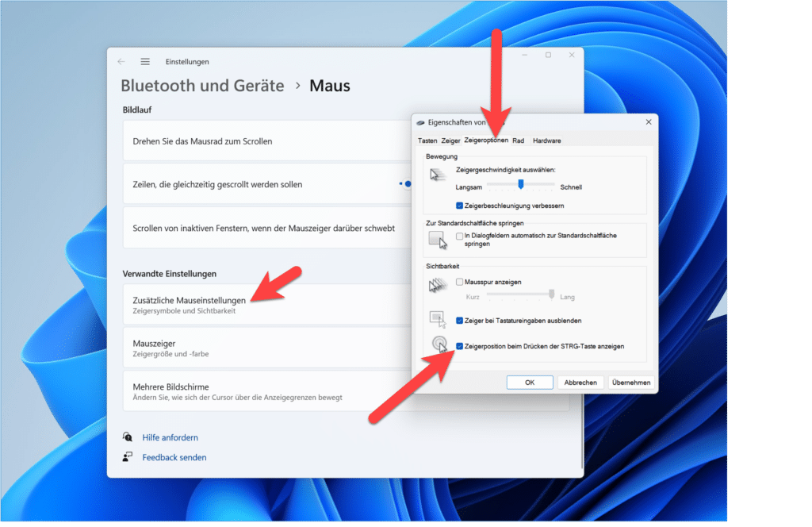Disable Zeigerbeschleunigung verbessern checkbox
This screenshot has width=812, height=527.
click(x=460, y=206)
